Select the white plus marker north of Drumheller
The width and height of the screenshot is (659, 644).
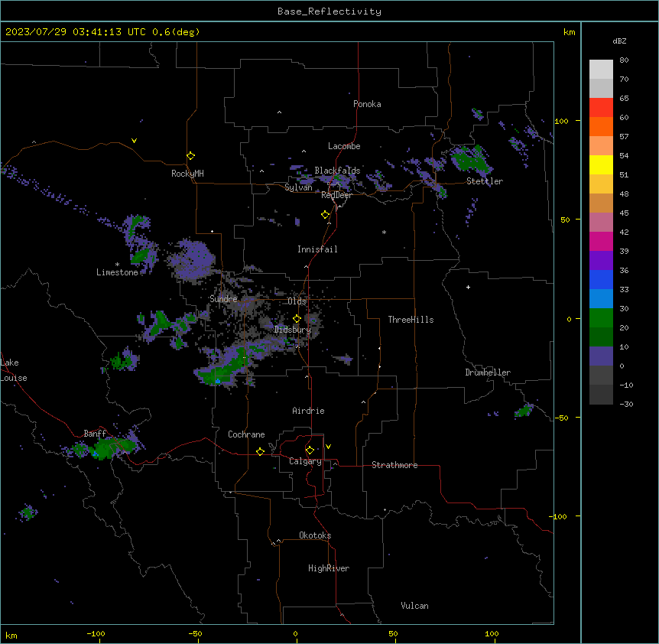pos(468,287)
